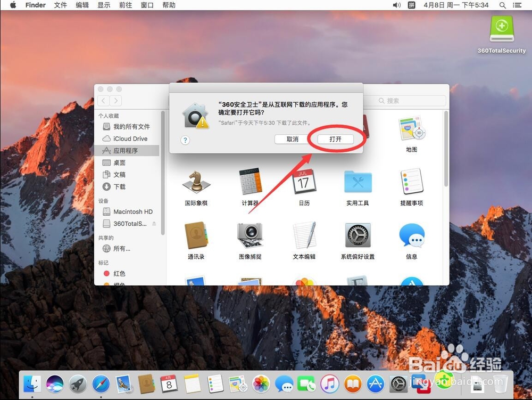Open the Apple menu
Screen dimensions: 532x400
13,5
